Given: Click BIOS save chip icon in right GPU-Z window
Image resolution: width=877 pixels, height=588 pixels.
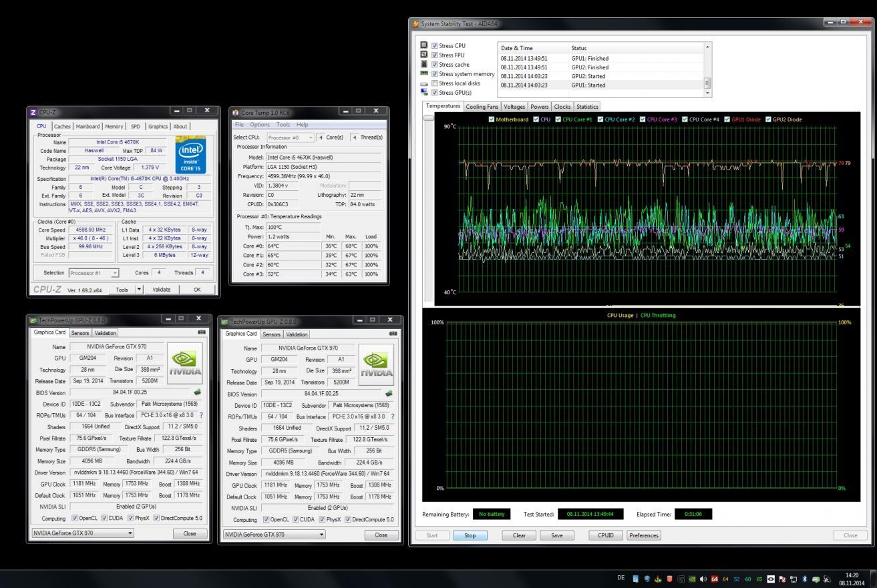Looking at the screenshot, I should coord(390,394).
